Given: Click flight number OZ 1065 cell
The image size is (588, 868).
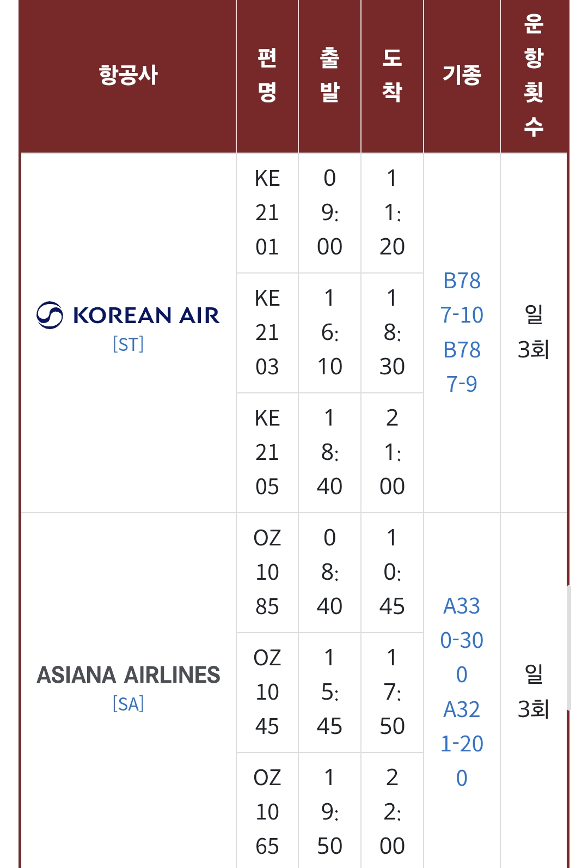Looking at the screenshot, I should pyautogui.click(x=267, y=811).
